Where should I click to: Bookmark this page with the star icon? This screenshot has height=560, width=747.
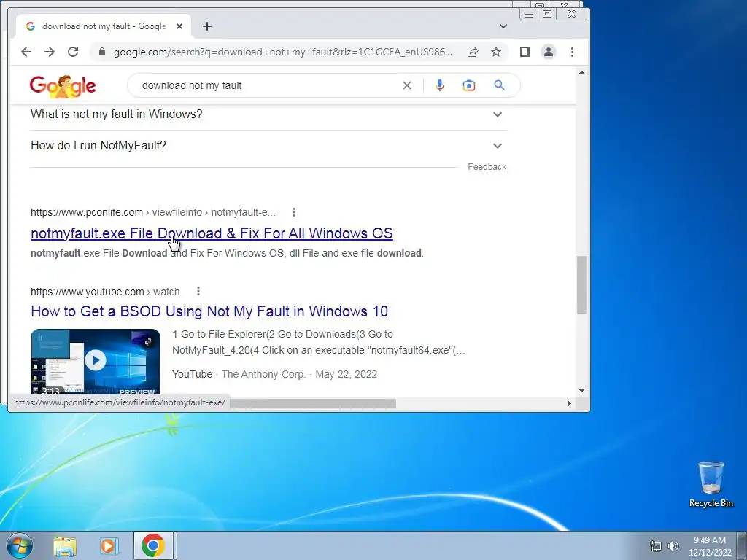(496, 52)
